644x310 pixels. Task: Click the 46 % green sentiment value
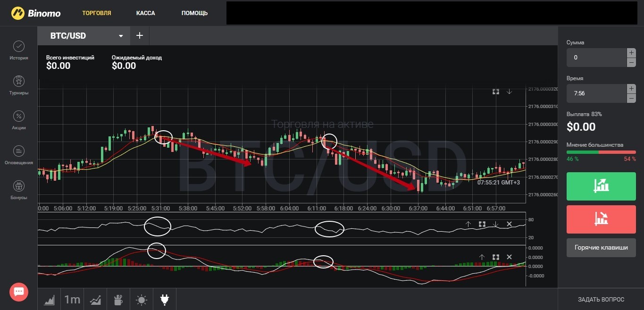point(572,159)
